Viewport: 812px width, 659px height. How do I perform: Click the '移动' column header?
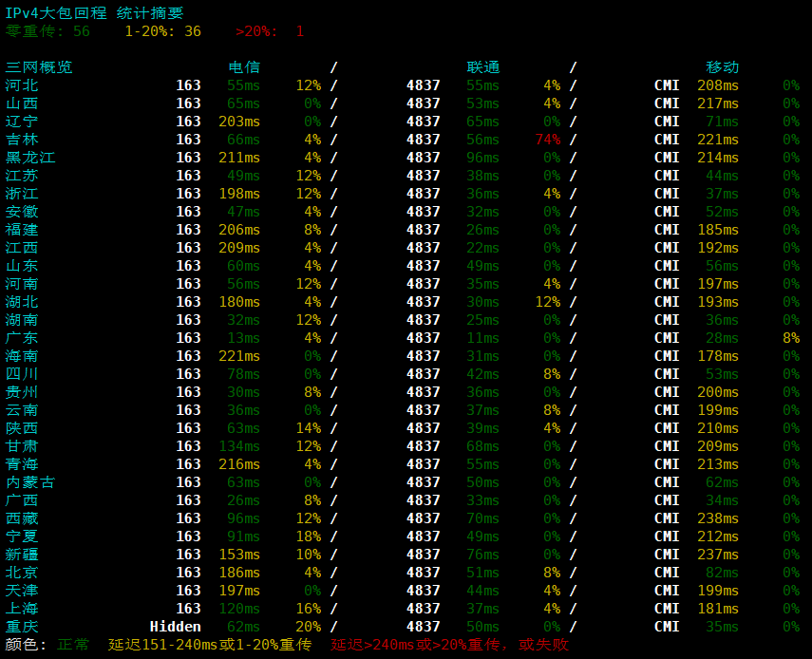(723, 67)
